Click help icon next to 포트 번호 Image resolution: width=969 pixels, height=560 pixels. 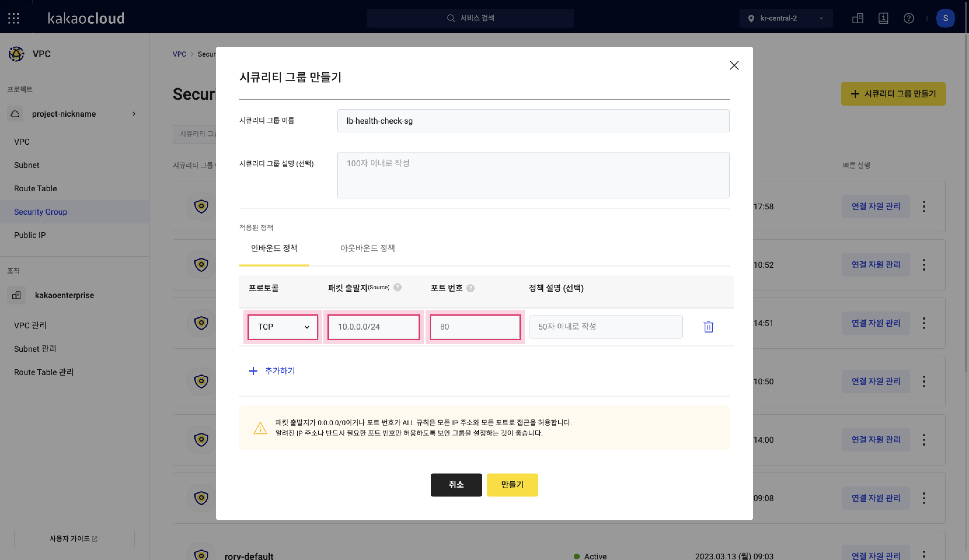coord(470,288)
